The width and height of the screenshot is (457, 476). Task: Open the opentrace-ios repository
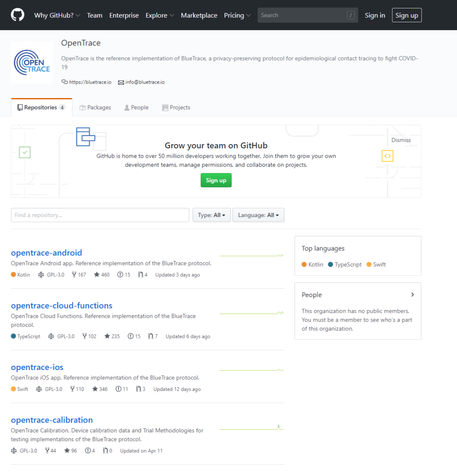37,367
